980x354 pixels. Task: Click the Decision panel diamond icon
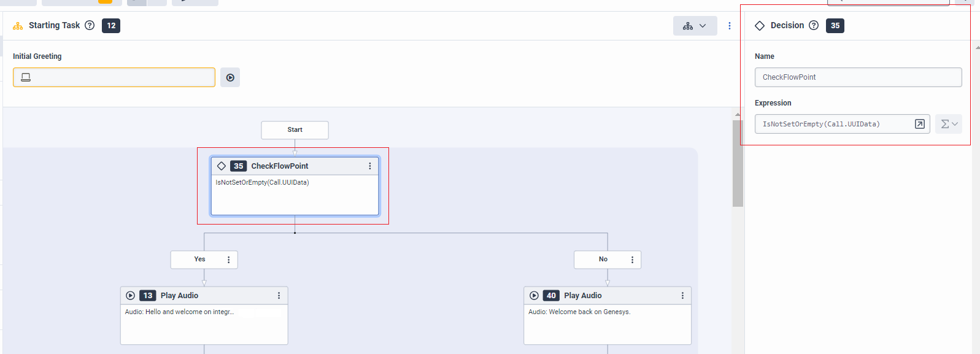[760, 25]
